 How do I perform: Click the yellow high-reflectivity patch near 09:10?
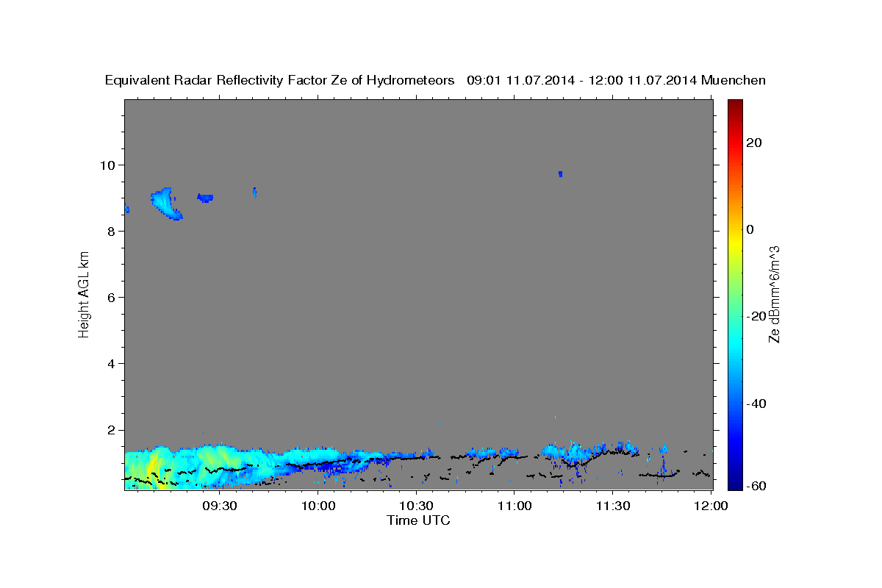click(x=153, y=470)
